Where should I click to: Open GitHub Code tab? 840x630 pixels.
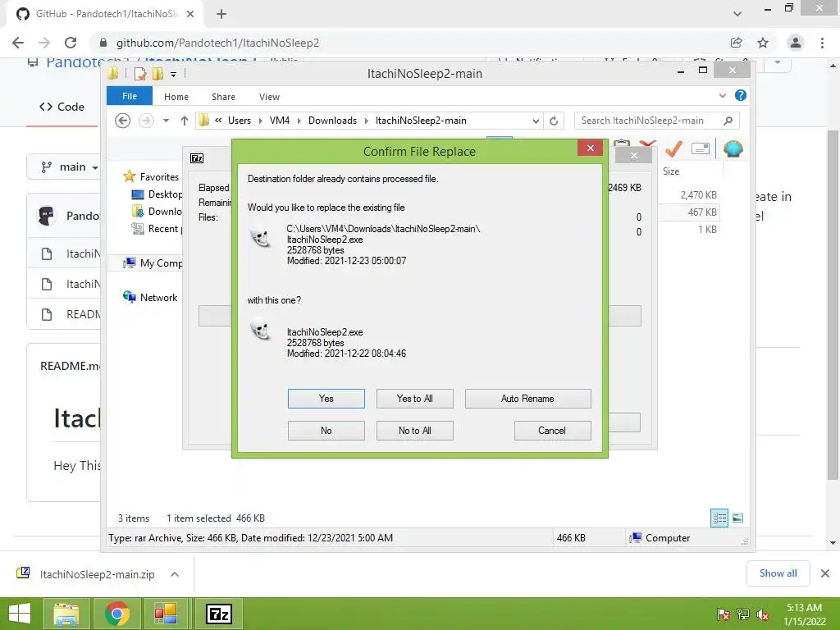click(62, 107)
